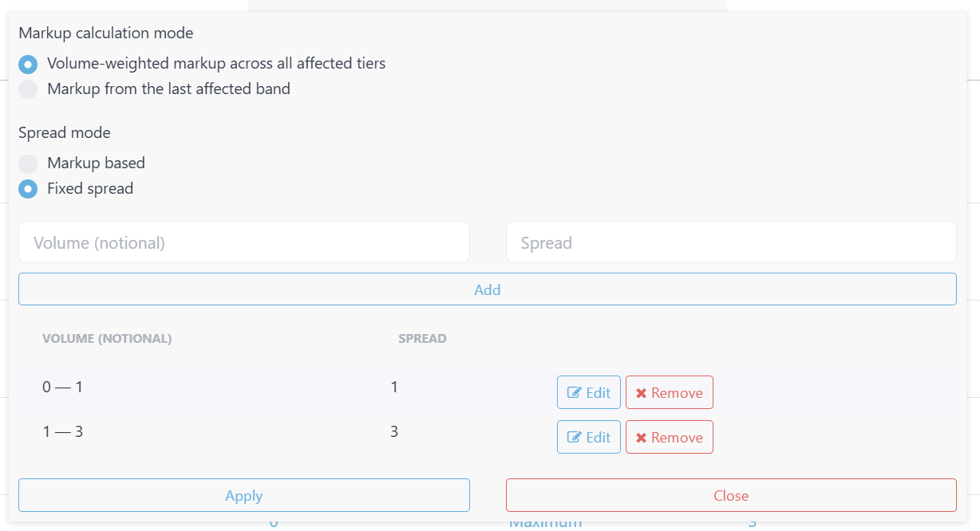Choose markup from the last affected band
980x531 pixels.
(x=28, y=89)
